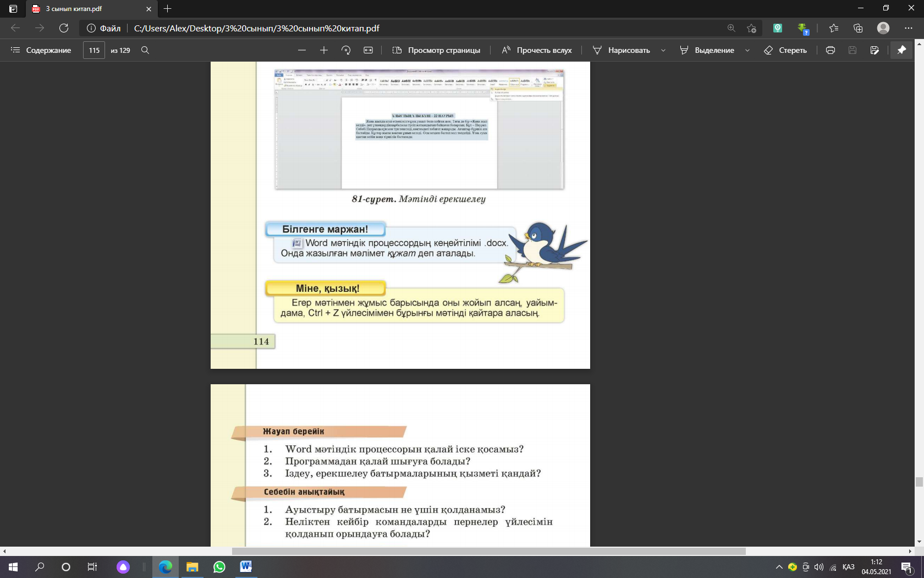
Task: Reload the page with refresh icon
Action: tap(64, 28)
